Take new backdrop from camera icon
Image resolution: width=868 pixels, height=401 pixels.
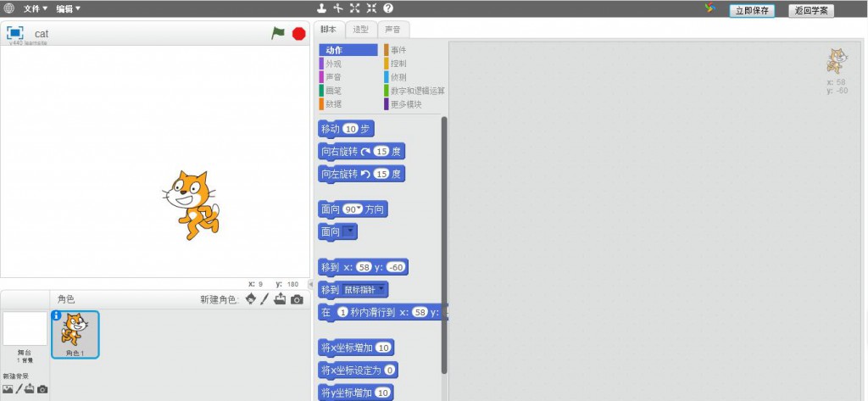point(42,389)
